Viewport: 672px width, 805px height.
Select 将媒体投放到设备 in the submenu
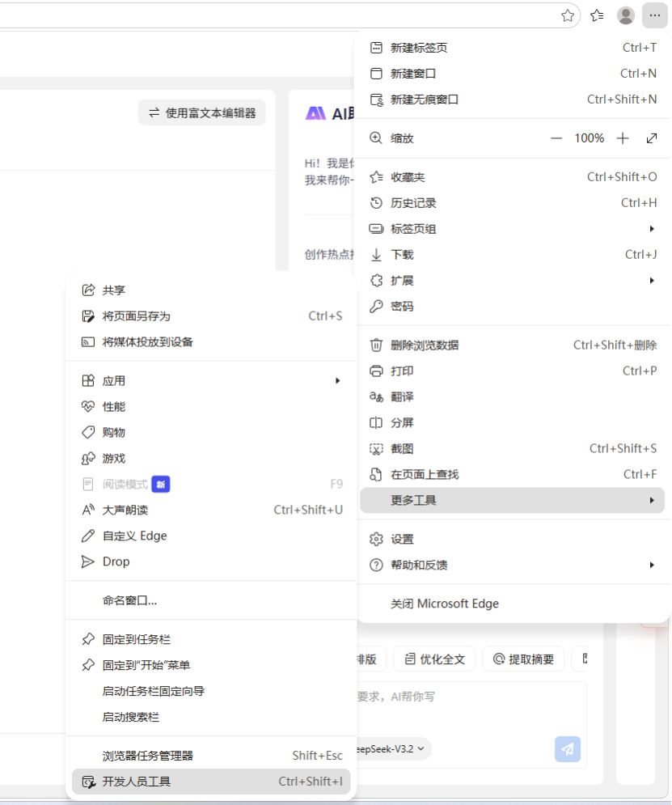[211, 342]
